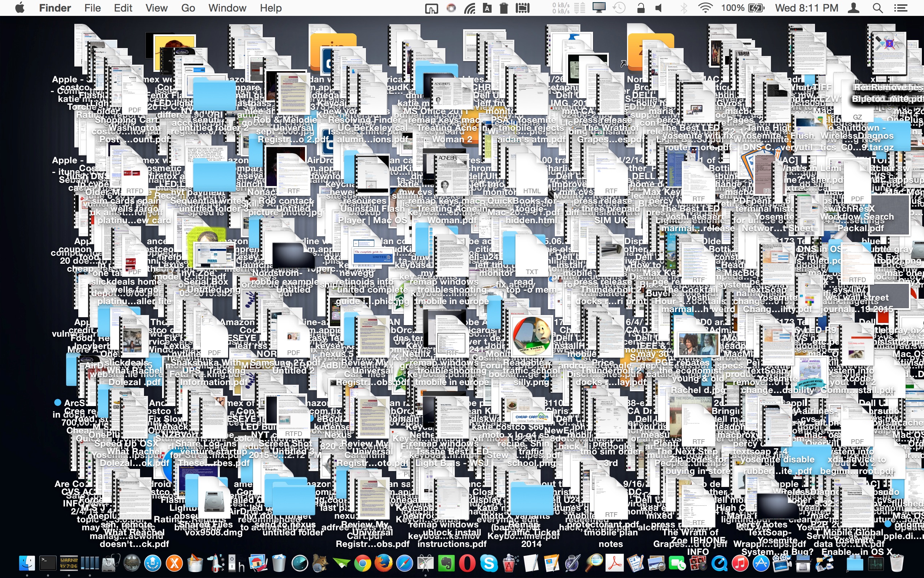Select the silly.png desktop file
This screenshot has height=578, width=924.
531,382
